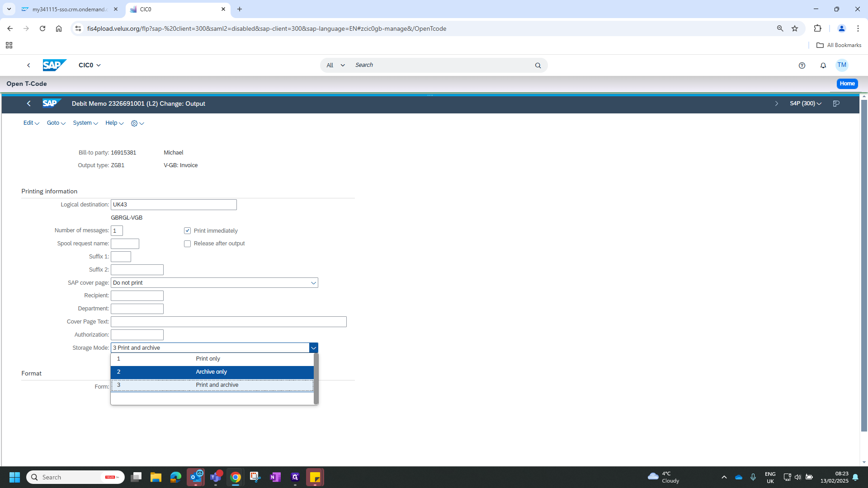
Task: Open Chrome three-dot menu
Action: pyautogui.click(x=858, y=28)
